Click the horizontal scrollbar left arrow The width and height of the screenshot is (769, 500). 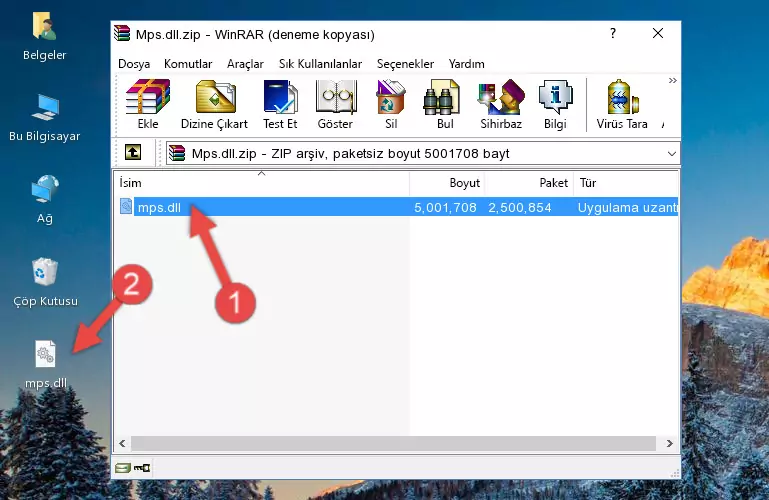[x=122, y=443]
